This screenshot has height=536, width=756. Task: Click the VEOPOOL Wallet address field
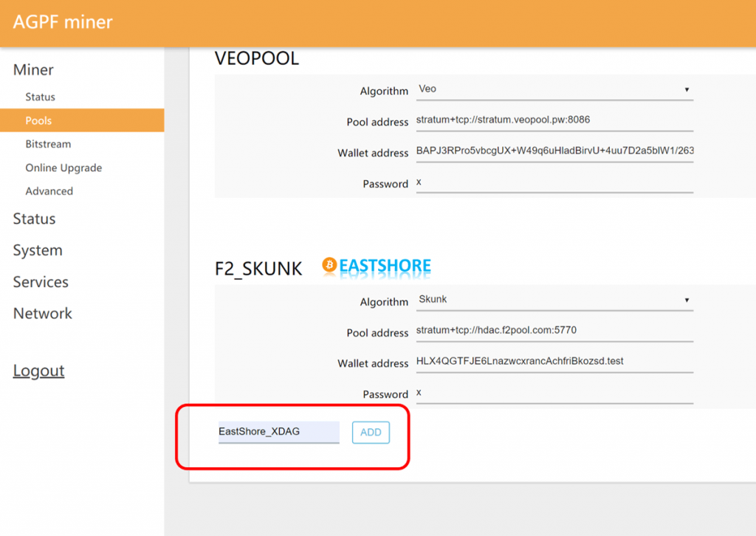[554, 151]
